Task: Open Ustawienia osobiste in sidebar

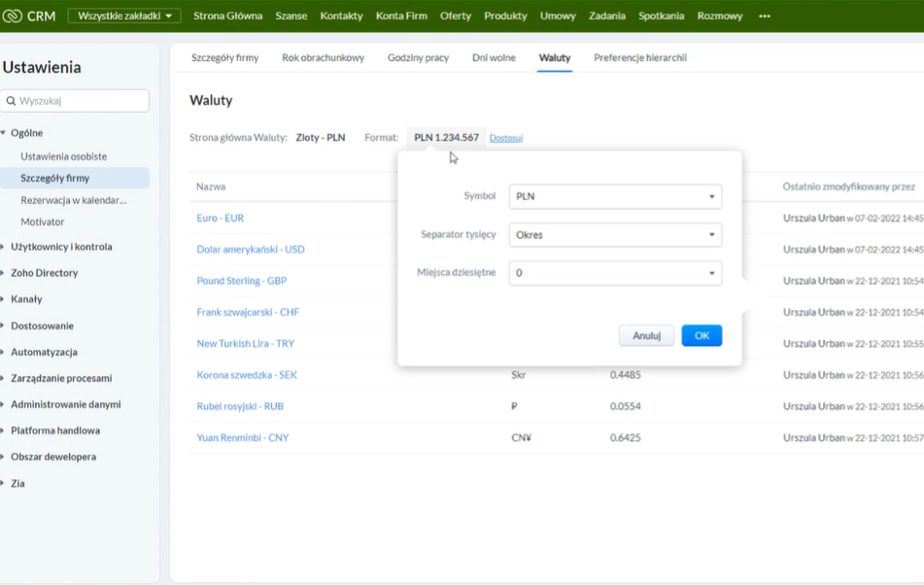Action: pyautogui.click(x=64, y=156)
